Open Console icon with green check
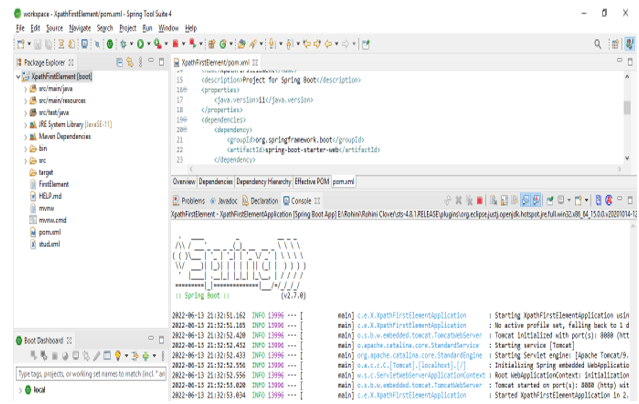Screen dimensions: 639x404 pos(550,201)
